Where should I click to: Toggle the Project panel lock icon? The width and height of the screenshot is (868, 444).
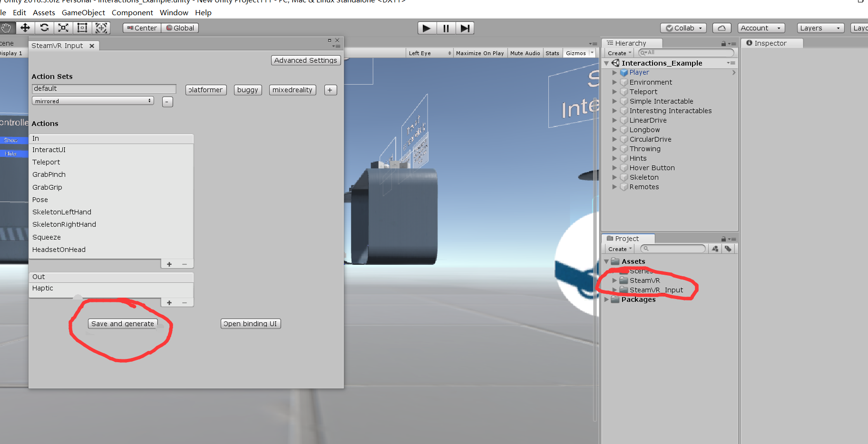click(723, 239)
